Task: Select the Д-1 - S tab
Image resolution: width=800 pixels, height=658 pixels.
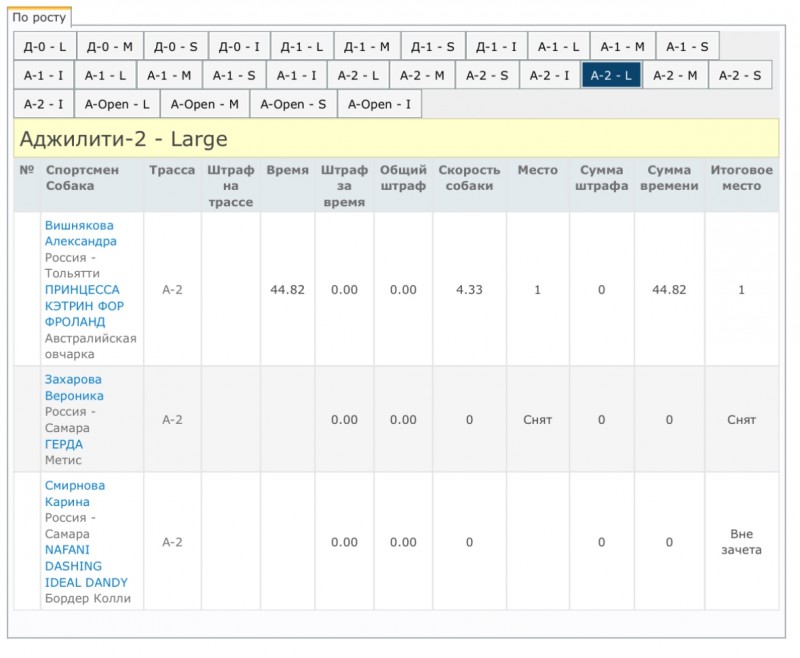Action: point(433,47)
